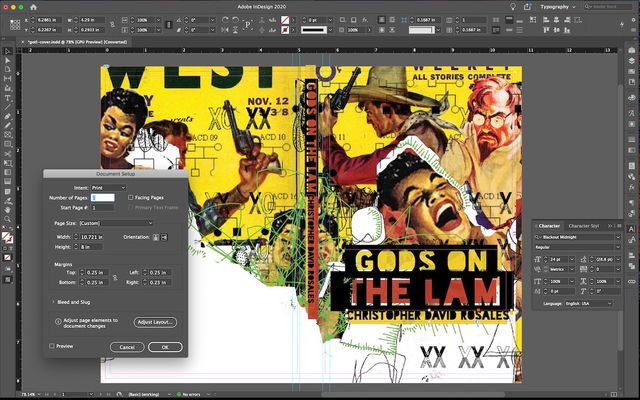
Task: Click the info icon beside Adjust page elements
Action: tap(58, 322)
